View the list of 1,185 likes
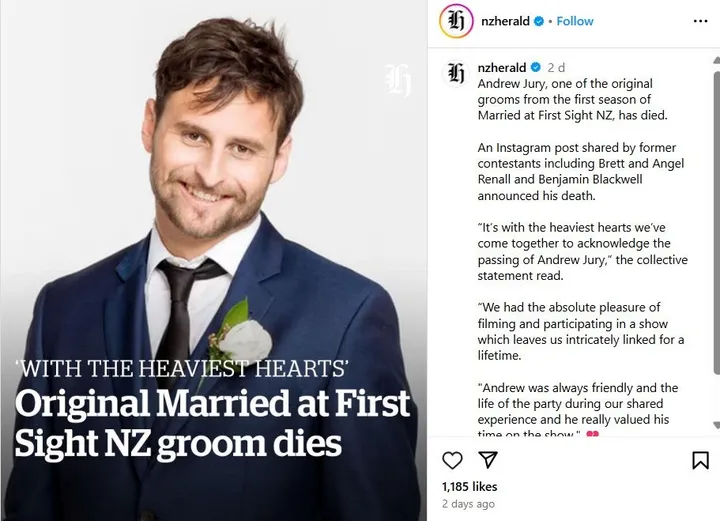 tap(469, 486)
